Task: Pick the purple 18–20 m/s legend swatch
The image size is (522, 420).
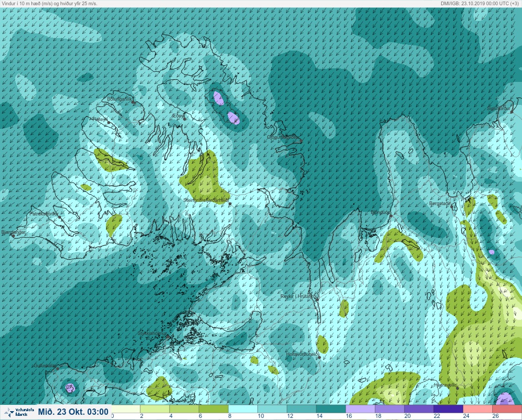Action: click(x=389, y=409)
